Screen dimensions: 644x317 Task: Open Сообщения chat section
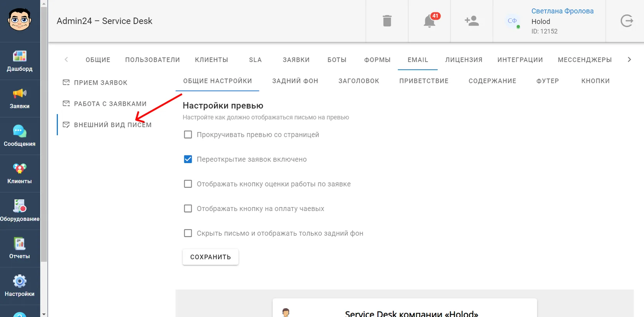pos(20,136)
